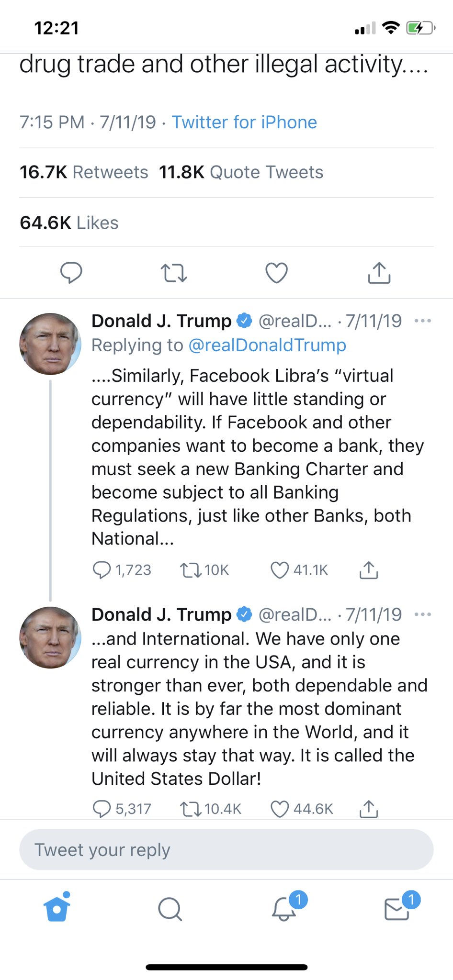This screenshot has width=453, height=980.
Task: Show the 64.6K Likes list
Action: click(x=69, y=223)
